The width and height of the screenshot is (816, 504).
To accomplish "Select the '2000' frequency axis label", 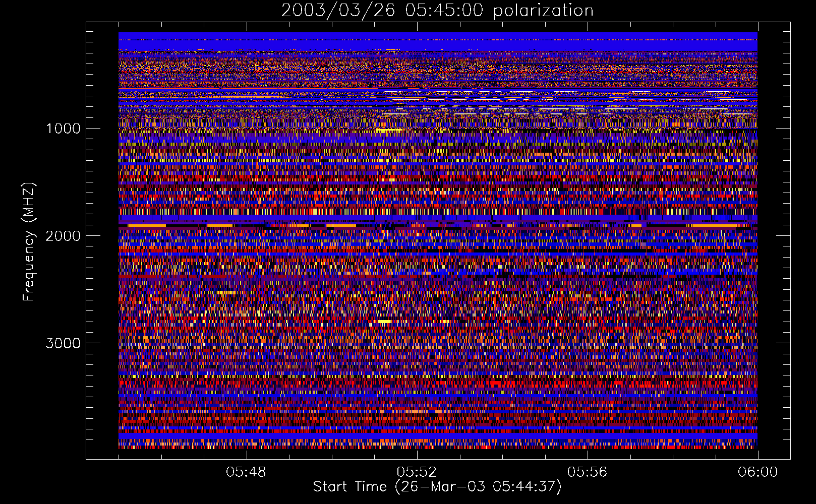I will 63,236.
